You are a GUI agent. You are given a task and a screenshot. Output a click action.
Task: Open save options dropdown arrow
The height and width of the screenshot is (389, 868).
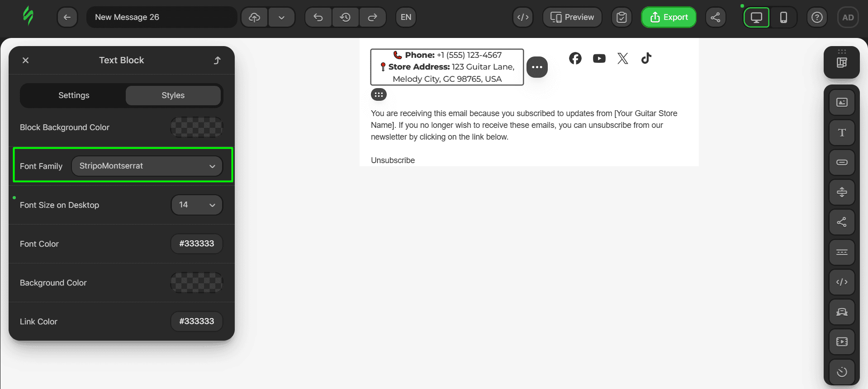point(281,17)
